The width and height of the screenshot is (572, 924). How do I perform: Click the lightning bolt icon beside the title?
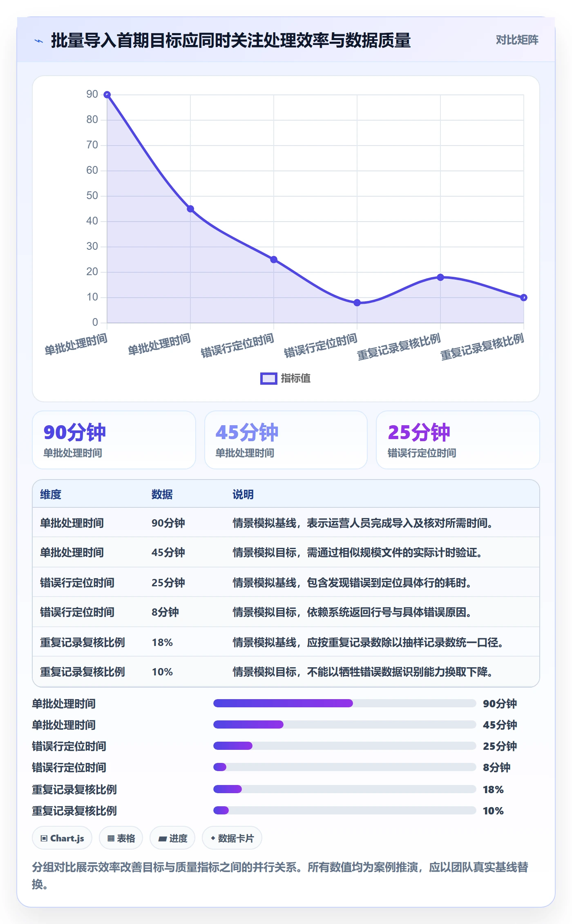pos(39,41)
